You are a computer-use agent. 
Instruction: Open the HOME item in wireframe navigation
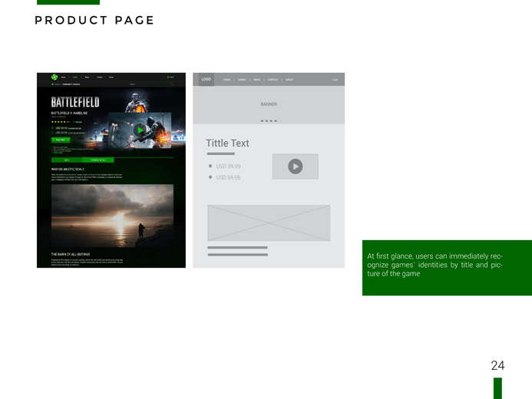[227, 80]
